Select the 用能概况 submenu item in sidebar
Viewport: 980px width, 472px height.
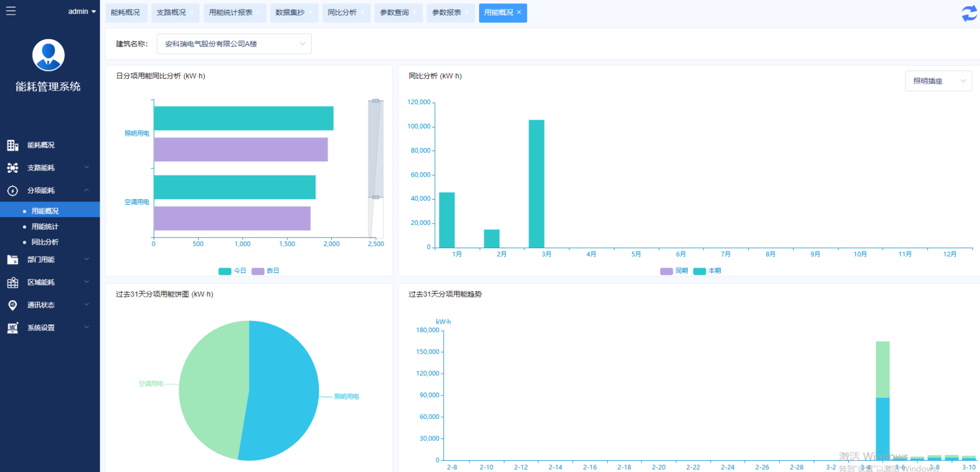pyautogui.click(x=50, y=211)
